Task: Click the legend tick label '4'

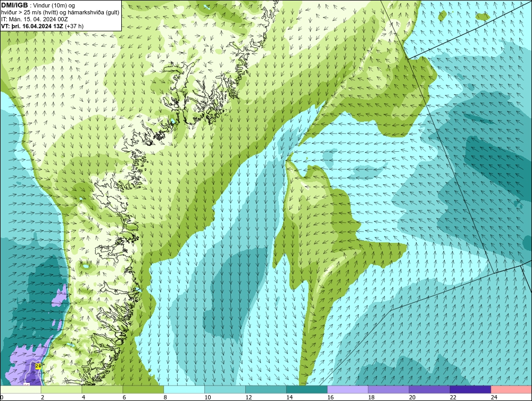Action: click(83, 397)
